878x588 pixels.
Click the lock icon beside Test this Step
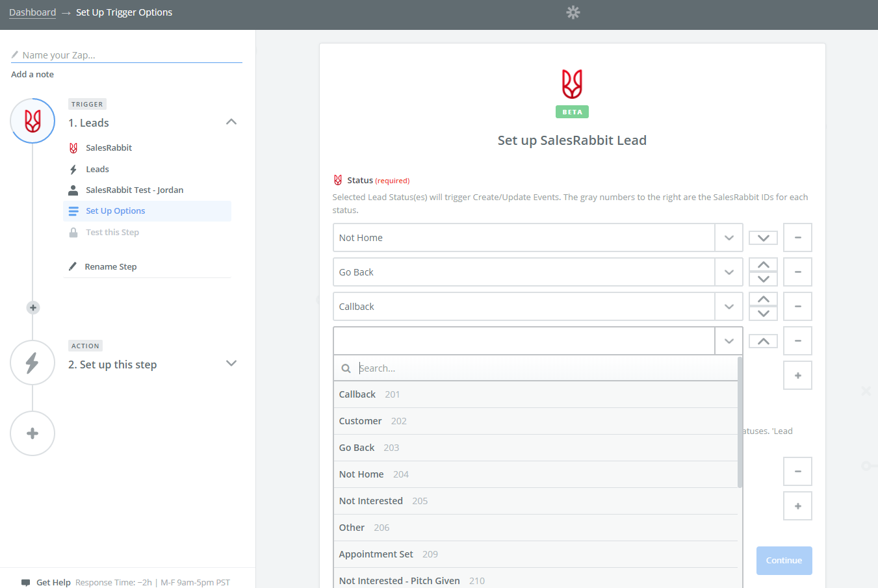[73, 233]
